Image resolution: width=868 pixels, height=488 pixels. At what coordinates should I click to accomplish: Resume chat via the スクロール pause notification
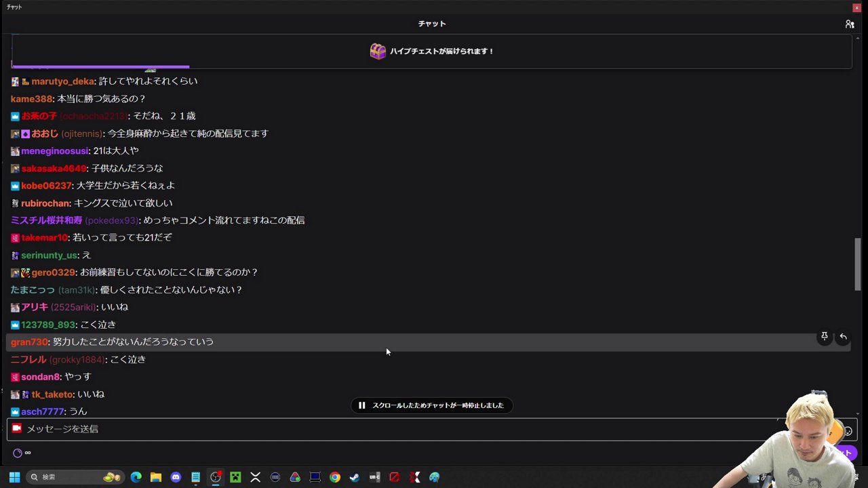pos(432,405)
